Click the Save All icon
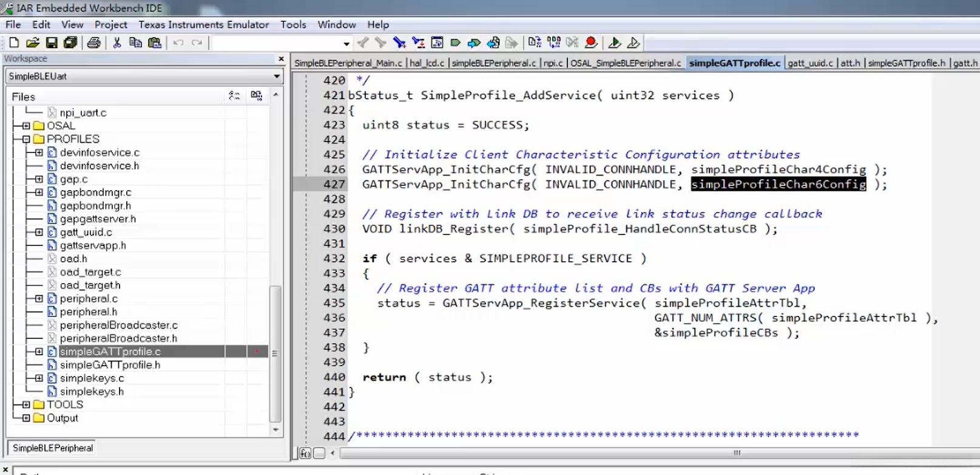 tap(70, 43)
